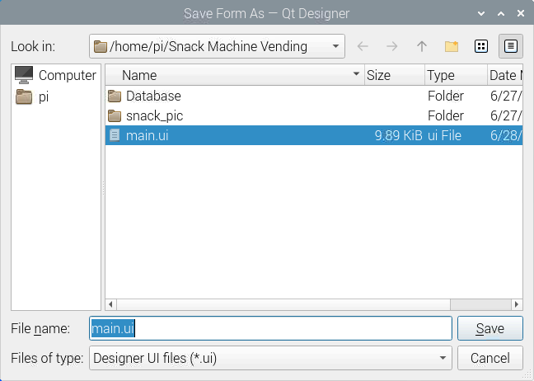Click the horizontal scrollbar right arrow

(x=517, y=304)
